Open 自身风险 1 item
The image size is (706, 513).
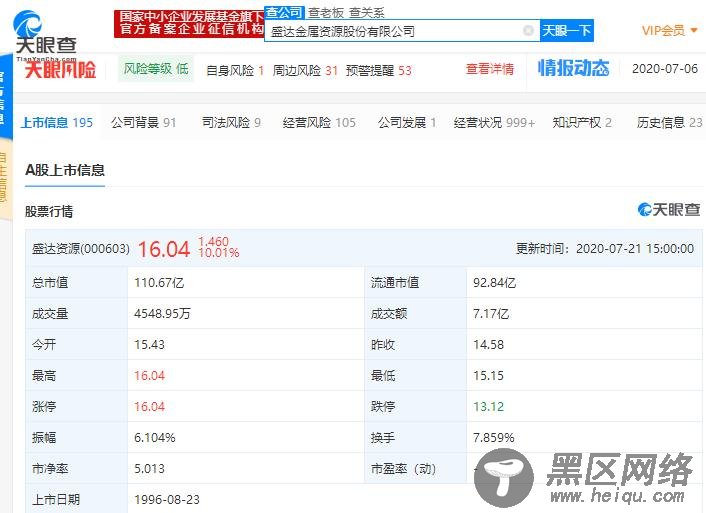pyautogui.click(x=235, y=70)
